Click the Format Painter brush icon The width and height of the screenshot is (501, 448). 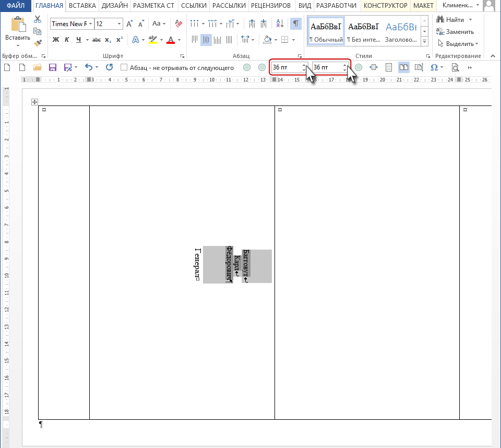click(x=38, y=43)
